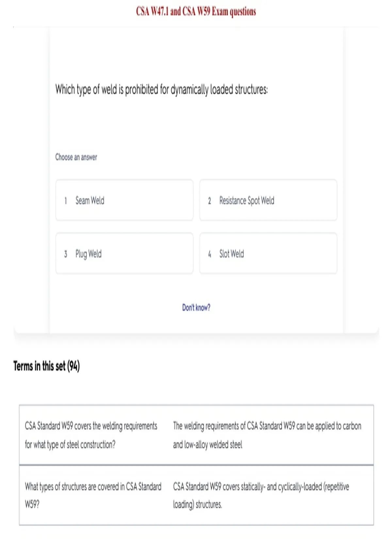This screenshot has height=556, width=392.
Task: Pick the Plug Weld answer card
Action: [x=124, y=253]
